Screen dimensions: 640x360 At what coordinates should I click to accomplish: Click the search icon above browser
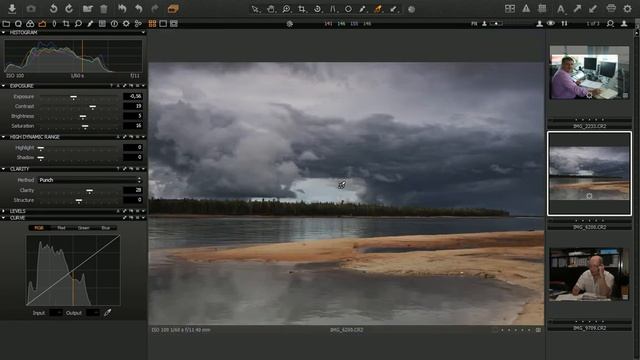(x=610, y=24)
